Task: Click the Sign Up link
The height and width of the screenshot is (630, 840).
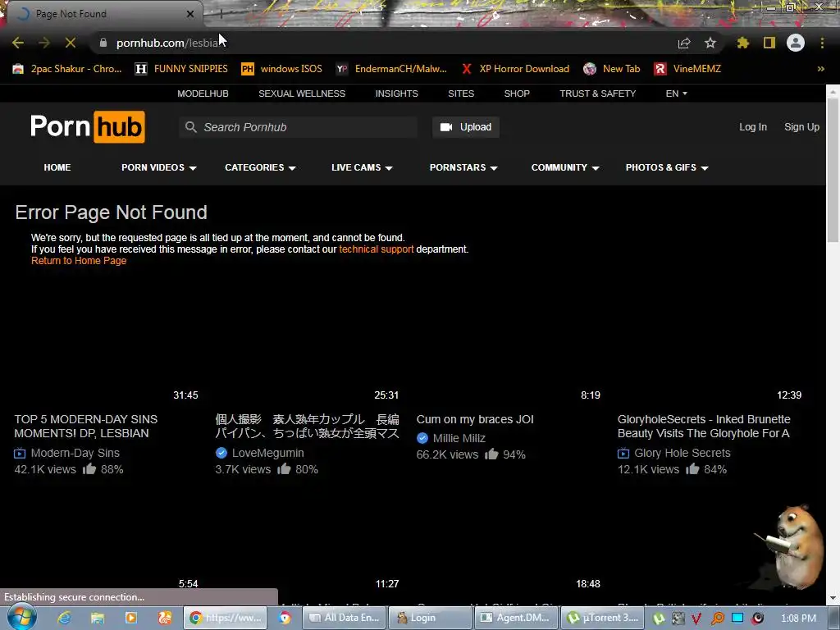Action: [802, 127]
